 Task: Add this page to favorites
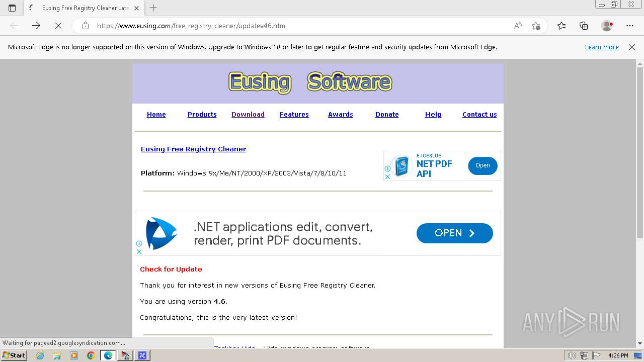[536, 26]
